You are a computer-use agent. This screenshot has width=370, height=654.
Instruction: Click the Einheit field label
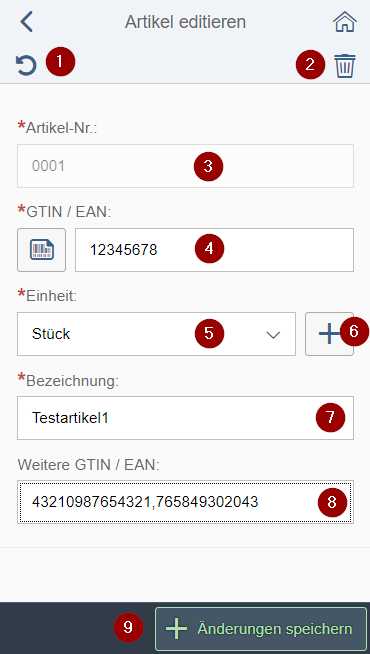coord(52,295)
